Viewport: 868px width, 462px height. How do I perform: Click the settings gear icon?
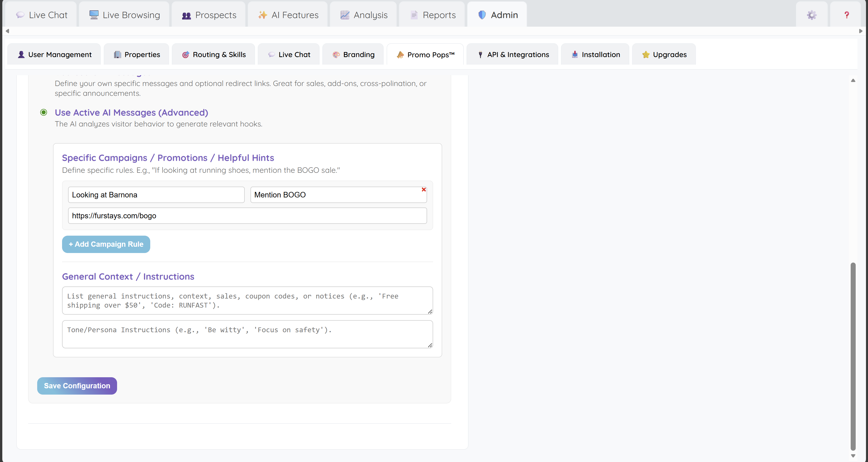pyautogui.click(x=811, y=15)
